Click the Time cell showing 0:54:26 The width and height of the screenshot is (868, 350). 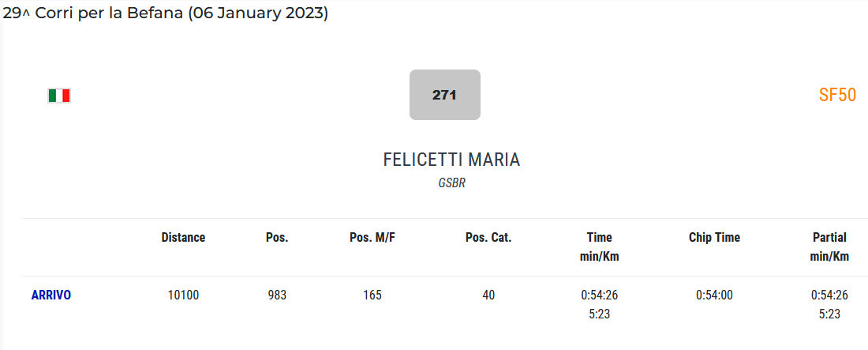599,295
